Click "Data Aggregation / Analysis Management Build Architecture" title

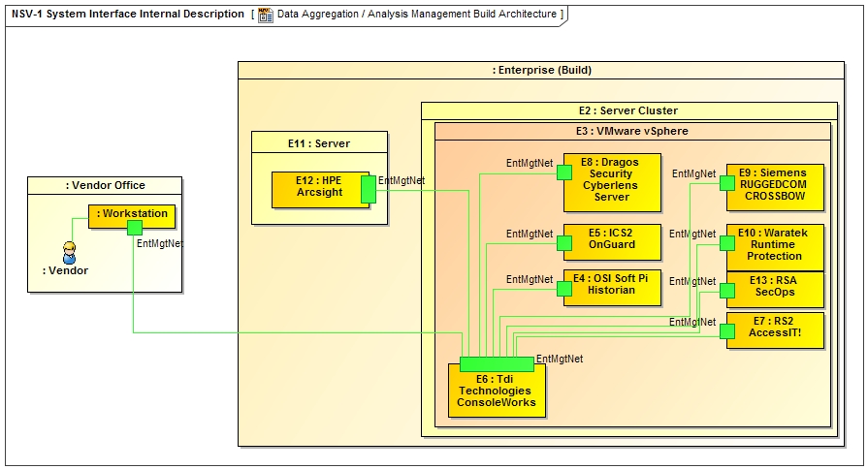click(417, 15)
